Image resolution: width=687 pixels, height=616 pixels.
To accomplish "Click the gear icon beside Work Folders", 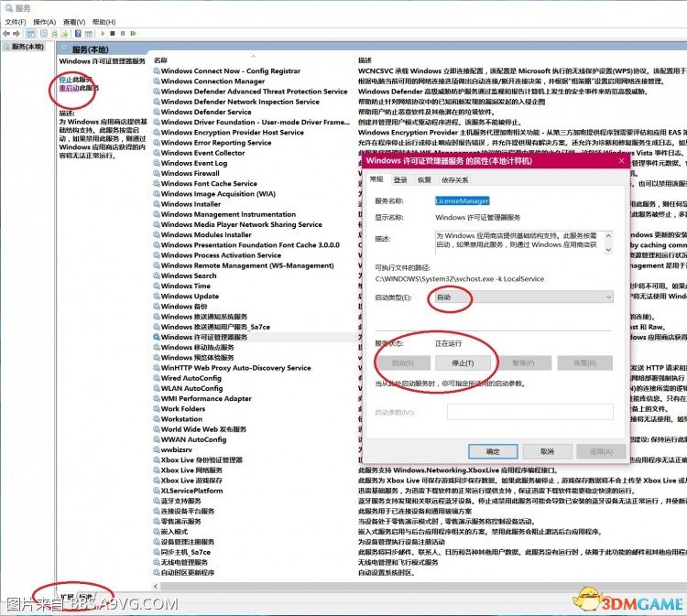I will point(157,408).
